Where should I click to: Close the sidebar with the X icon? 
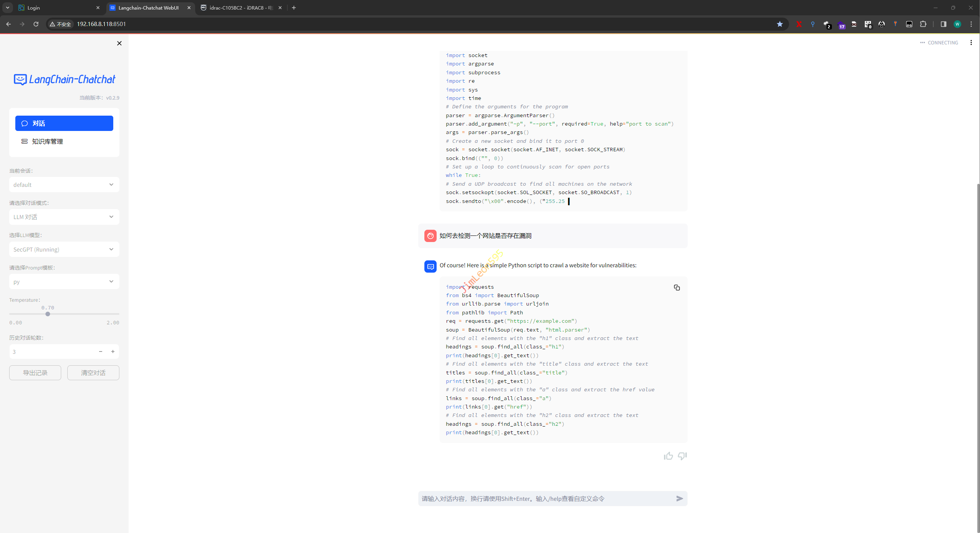click(119, 43)
